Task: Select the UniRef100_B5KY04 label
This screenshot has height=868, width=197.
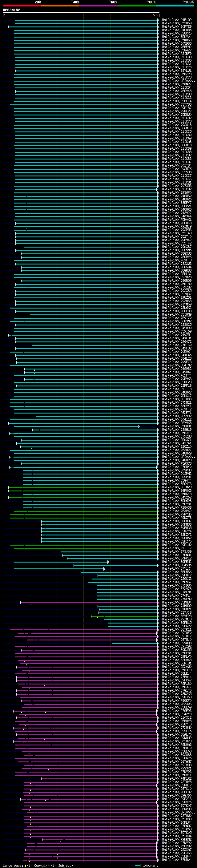Action: [177, 37]
